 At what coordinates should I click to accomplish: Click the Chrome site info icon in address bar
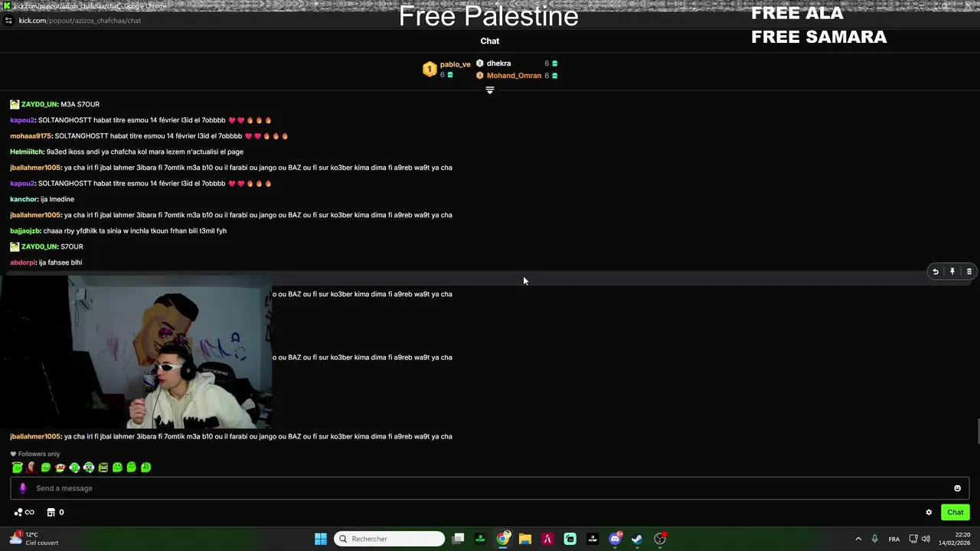(x=8, y=21)
